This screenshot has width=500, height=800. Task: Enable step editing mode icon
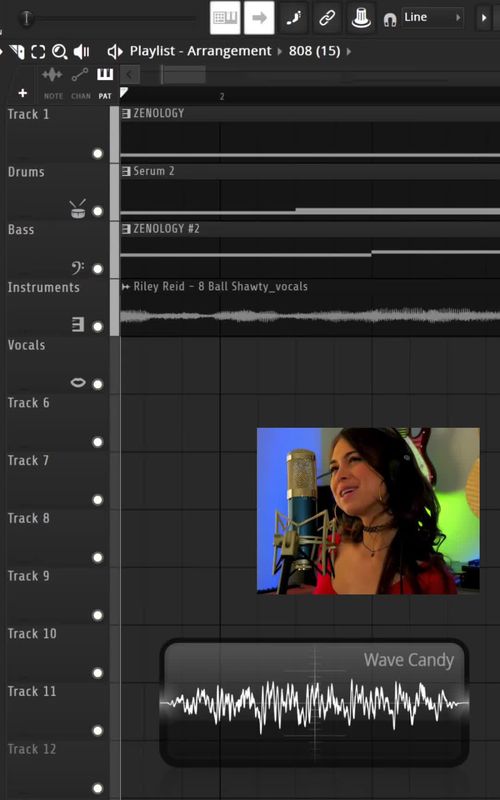pyautogui.click(x=293, y=18)
